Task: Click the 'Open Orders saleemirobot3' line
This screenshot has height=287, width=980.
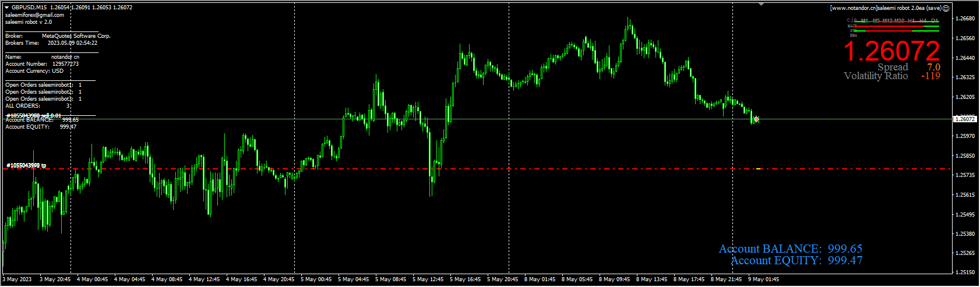Action: click(43, 99)
